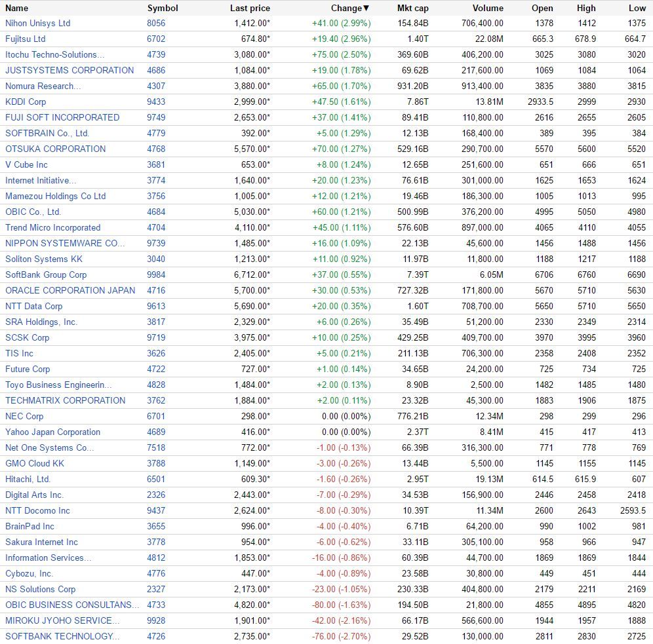This screenshot has width=653, height=644.
Task: Open Yahoo Japan Corporation link
Action: pos(52,432)
